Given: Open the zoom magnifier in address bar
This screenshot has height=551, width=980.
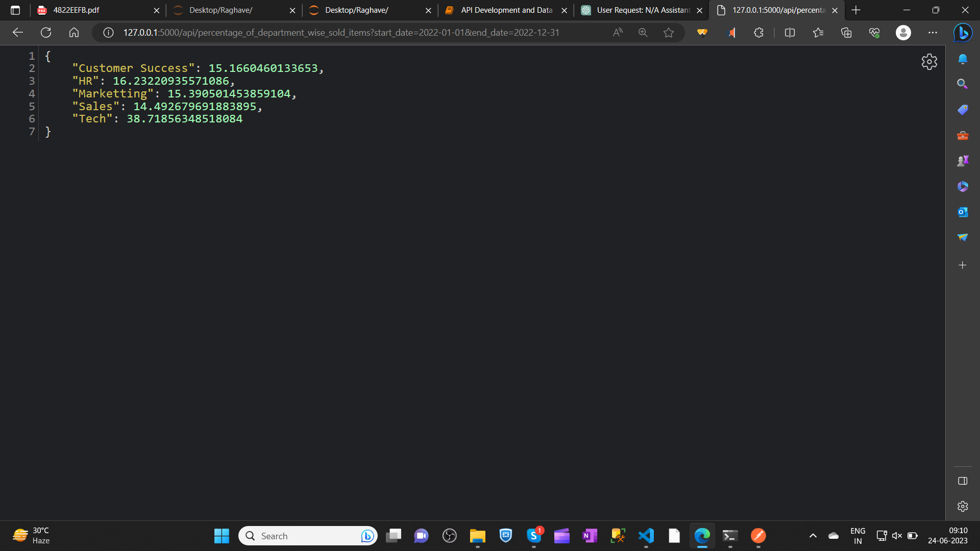Looking at the screenshot, I should coord(643,33).
